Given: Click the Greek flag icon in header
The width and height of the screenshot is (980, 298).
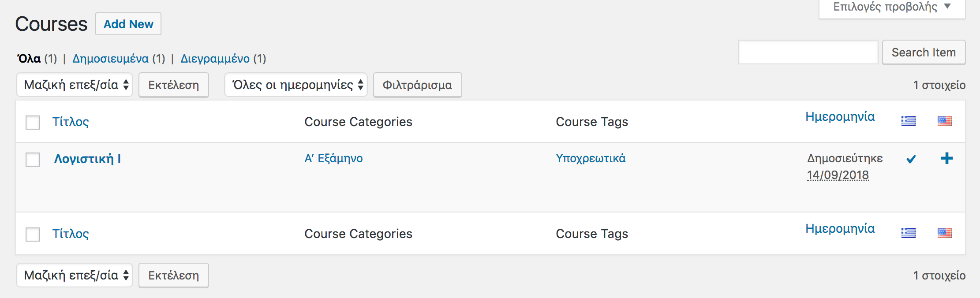Looking at the screenshot, I should click(x=908, y=121).
